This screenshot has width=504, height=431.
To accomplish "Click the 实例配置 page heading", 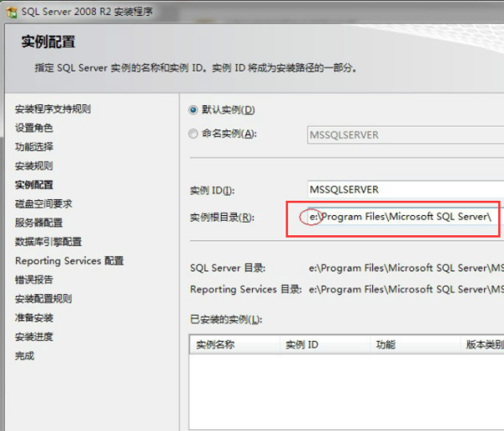I will [48, 42].
